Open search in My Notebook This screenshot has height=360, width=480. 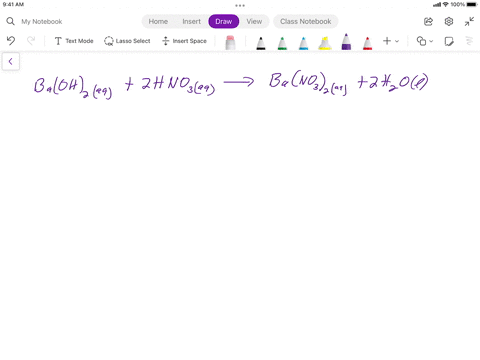coord(10,21)
